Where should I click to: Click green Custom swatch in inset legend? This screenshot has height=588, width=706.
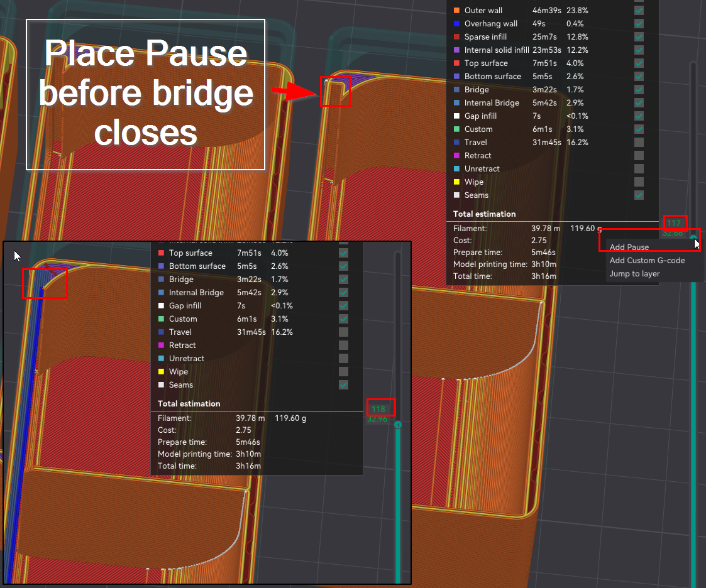pyautogui.click(x=161, y=319)
